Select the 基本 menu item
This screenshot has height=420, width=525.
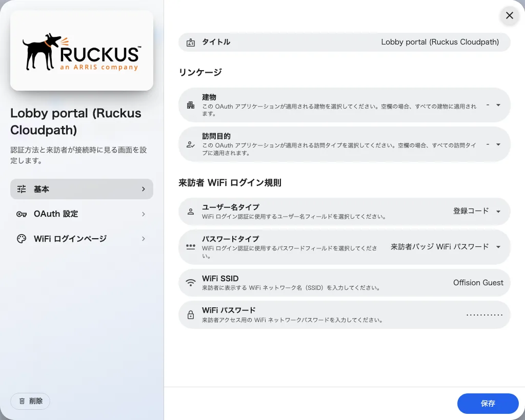click(82, 189)
